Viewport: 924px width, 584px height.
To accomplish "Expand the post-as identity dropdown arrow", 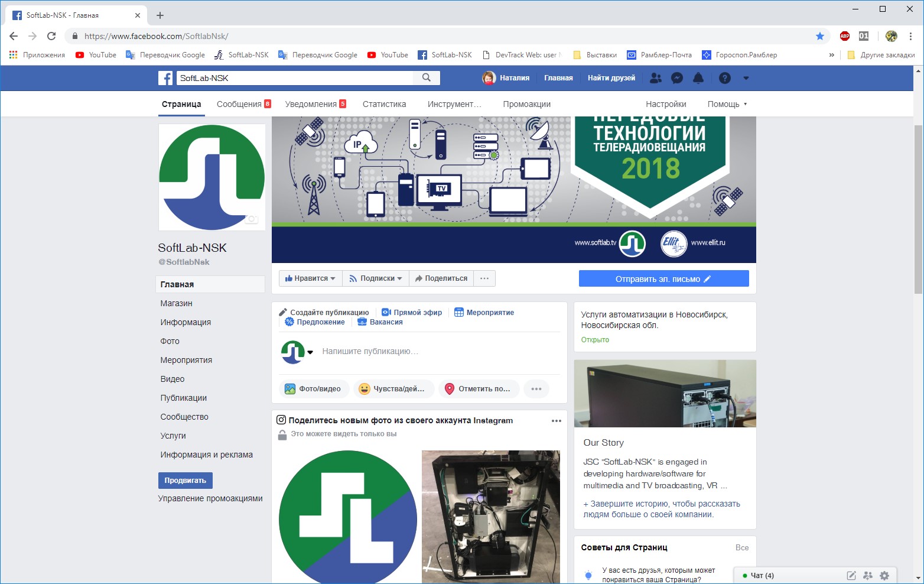I will tap(310, 352).
